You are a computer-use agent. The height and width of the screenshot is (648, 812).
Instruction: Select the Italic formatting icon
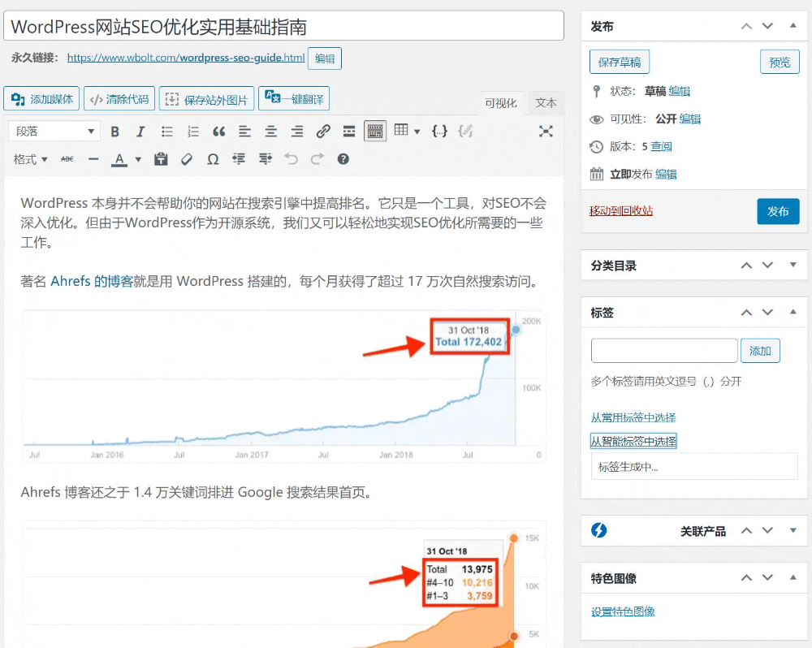140,132
